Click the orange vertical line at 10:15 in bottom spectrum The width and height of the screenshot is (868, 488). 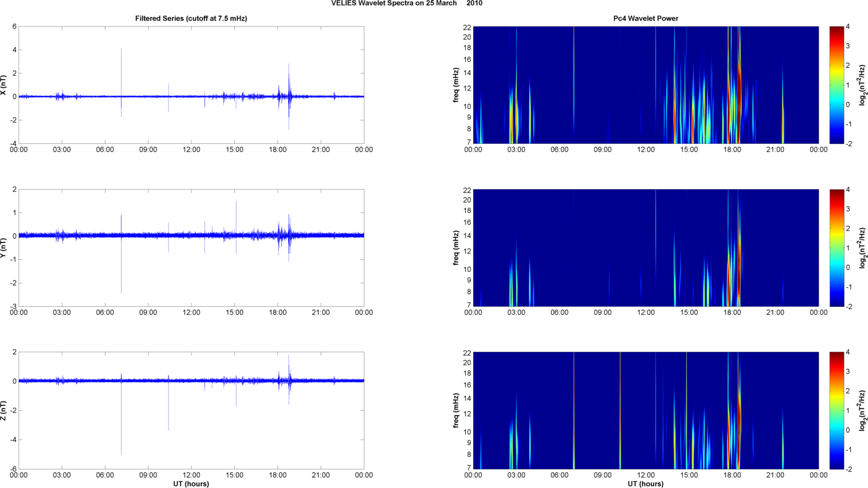620,411
